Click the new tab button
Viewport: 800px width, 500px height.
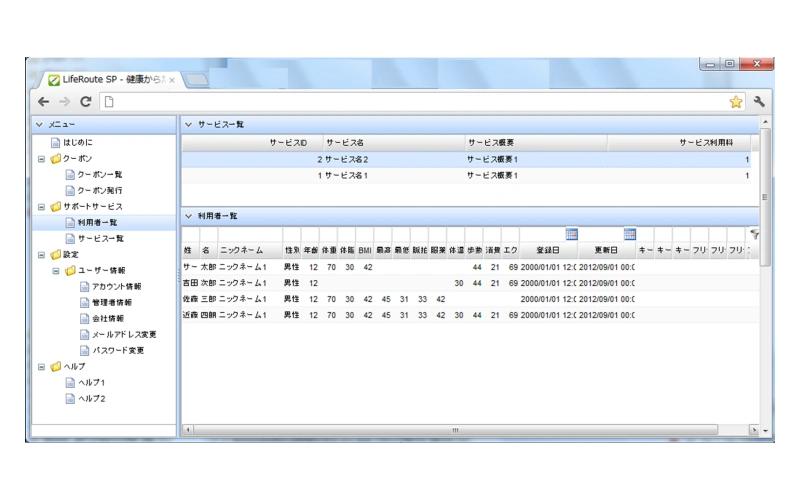(x=197, y=80)
